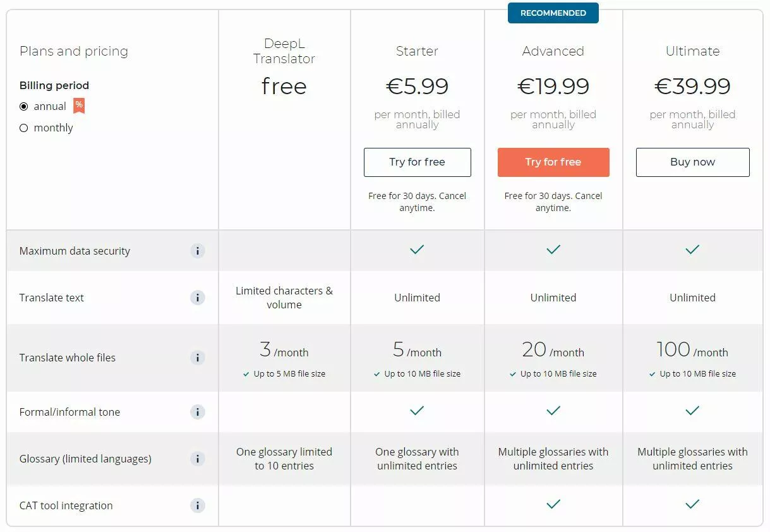Show info for Formal/informal tone
770x532 pixels.
[198, 412]
